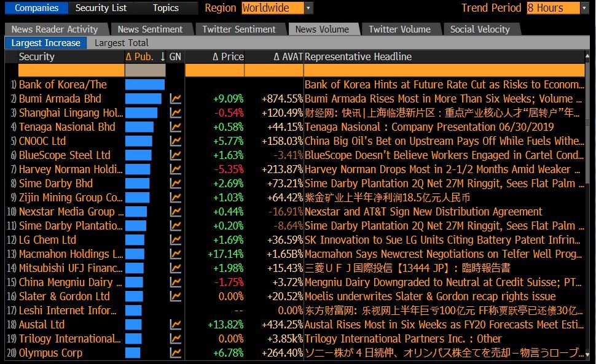Open chart icon for Bumi Armada Bhd
This screenshot has width=596, height=364.
(175, 99)
